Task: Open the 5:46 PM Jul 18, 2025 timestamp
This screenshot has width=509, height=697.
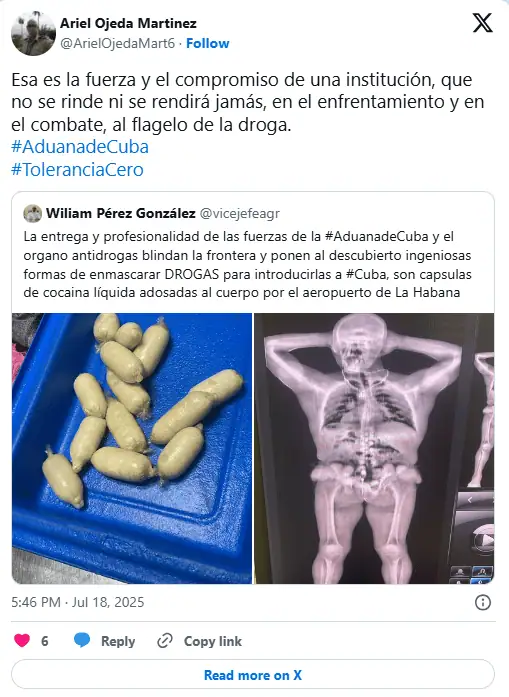Action: [x=78, y=602]
